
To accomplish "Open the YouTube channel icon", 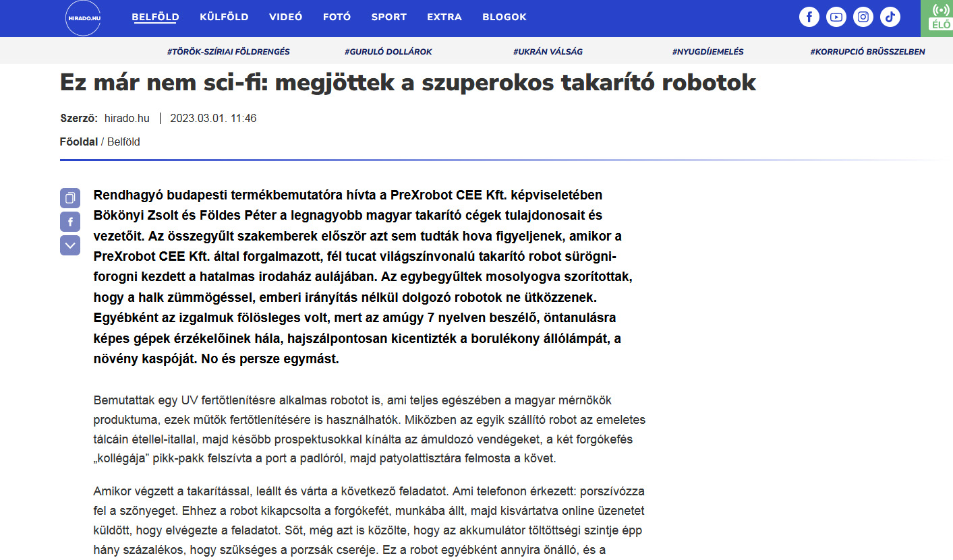I will [x=836, y=17].
